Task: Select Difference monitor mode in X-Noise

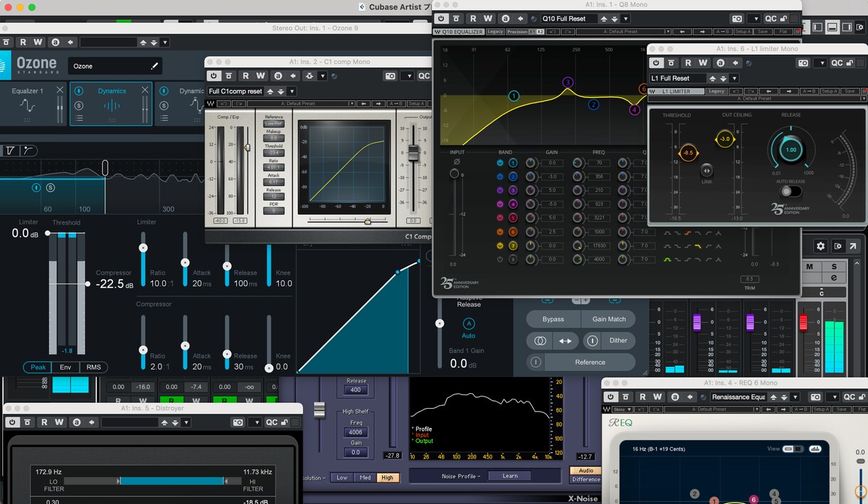Action: pyautogui.click(x=586, y=479)
